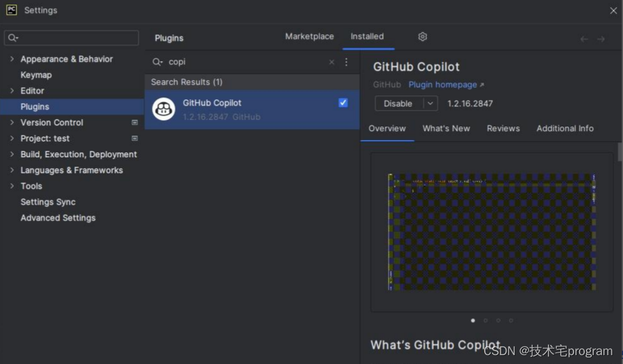The width and height of the screenshot is (623, 364).
Task: Click the settings search magnifier icon
Action: coord(13,38)
